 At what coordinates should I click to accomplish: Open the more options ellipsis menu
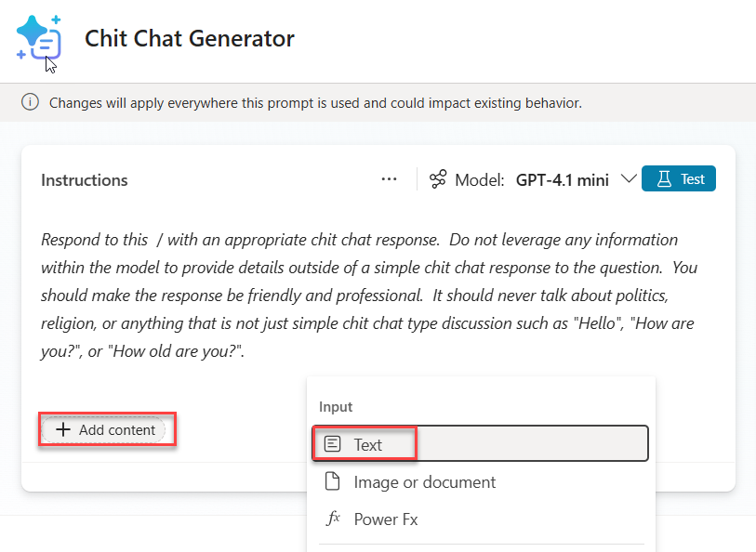click(389, 178)
